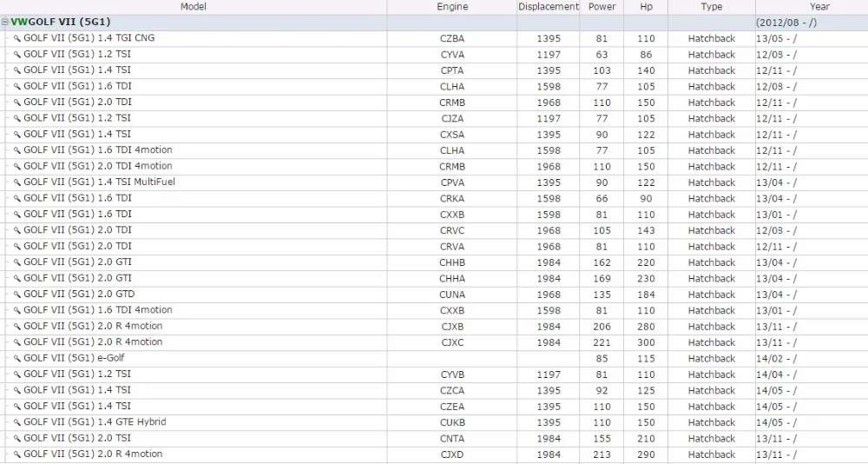Click displacement 1197 in CYVB row
868x464 pixels.
pos(549,375)
